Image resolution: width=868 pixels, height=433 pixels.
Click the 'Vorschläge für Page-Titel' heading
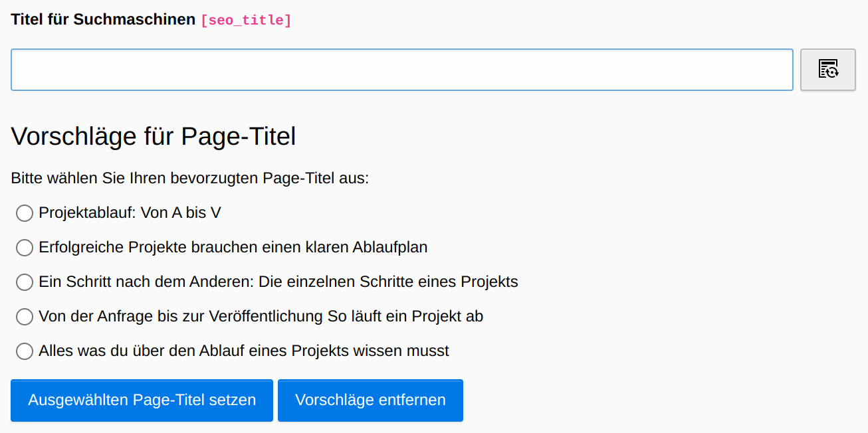(154, 136)
